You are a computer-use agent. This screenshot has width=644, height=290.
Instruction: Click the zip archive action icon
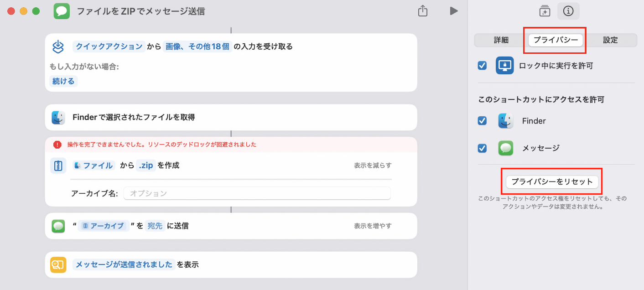click(x=58, y=166)
